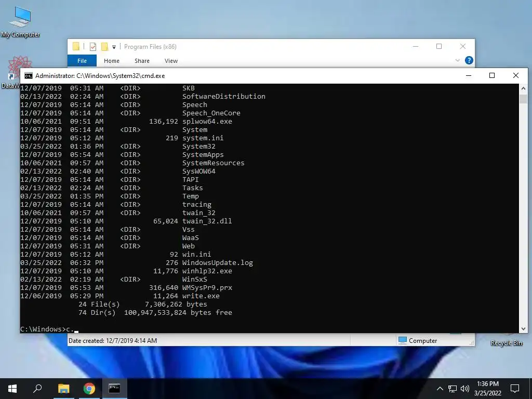The height and width of the screenshot is (399, 532).
Task: Open the Windows Start menu
Action: pos(12,389)
